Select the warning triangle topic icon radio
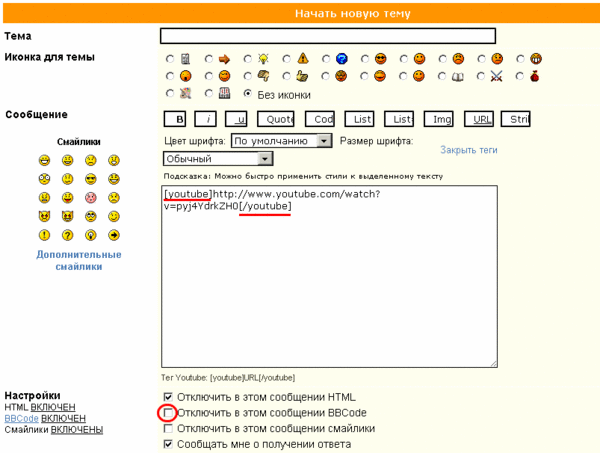 pos(287,59)
